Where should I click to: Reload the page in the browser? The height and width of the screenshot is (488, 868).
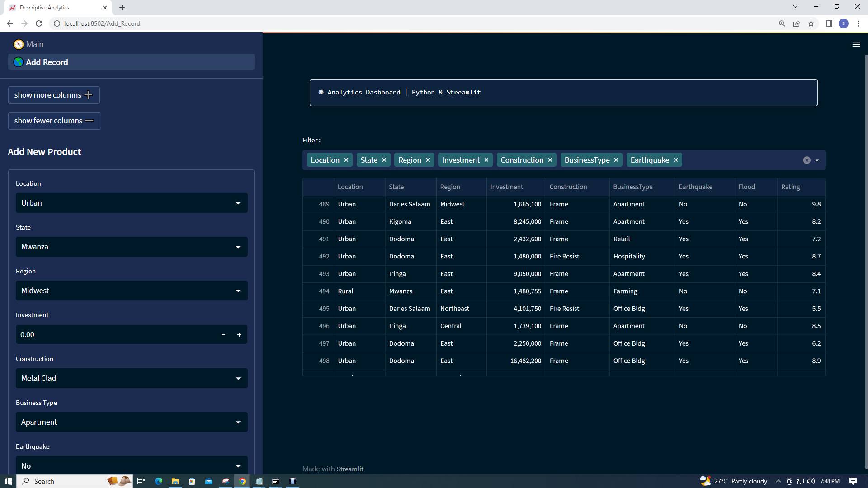click(x=39, y=23)
